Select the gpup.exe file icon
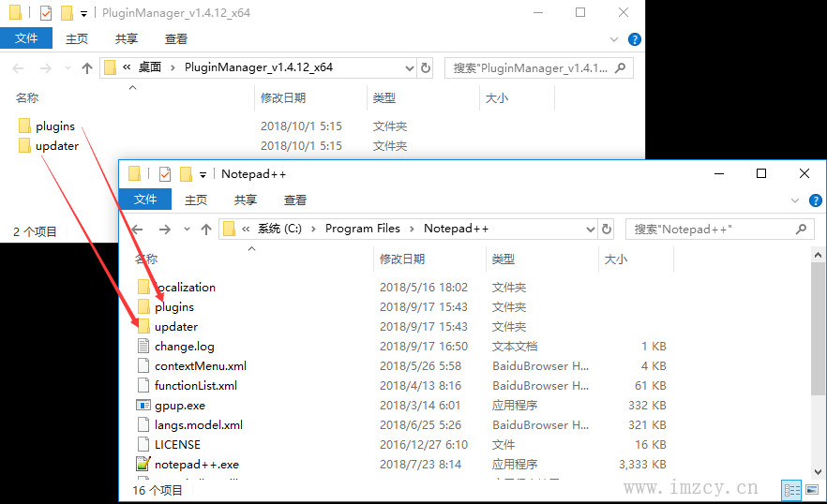Image resolution: width=827 pixels, height=504 pixels. (143, 406)
